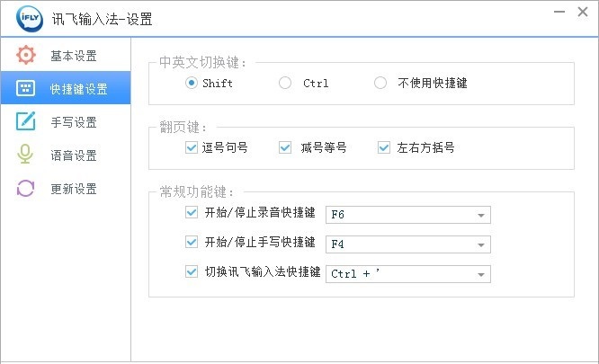Click the microphone icon for 语音设置
Viewport: 599px width, 364px height.
[26, 155]
